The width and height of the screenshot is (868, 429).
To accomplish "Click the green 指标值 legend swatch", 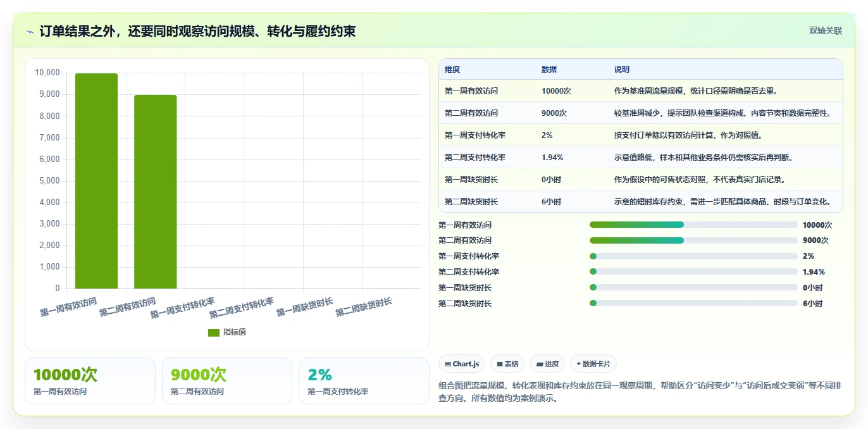I will click(x=214, y=332).
